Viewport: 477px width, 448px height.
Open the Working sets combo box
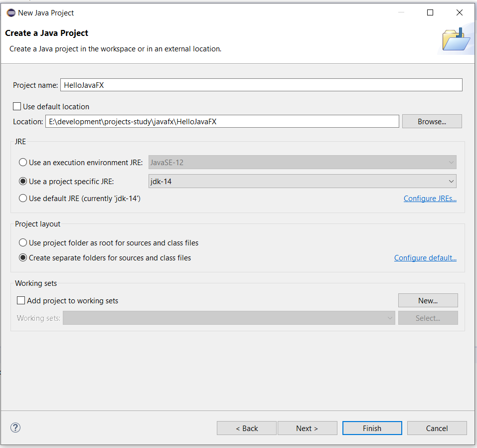click(229, 318)
